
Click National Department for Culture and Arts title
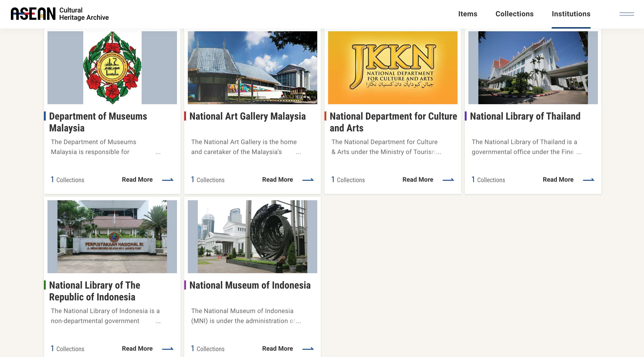tap(393, 122)
